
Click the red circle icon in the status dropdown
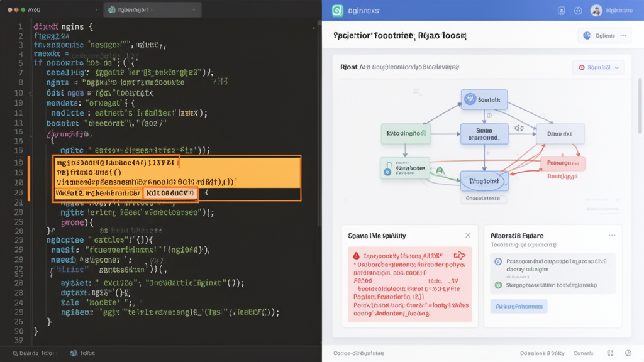582,67
